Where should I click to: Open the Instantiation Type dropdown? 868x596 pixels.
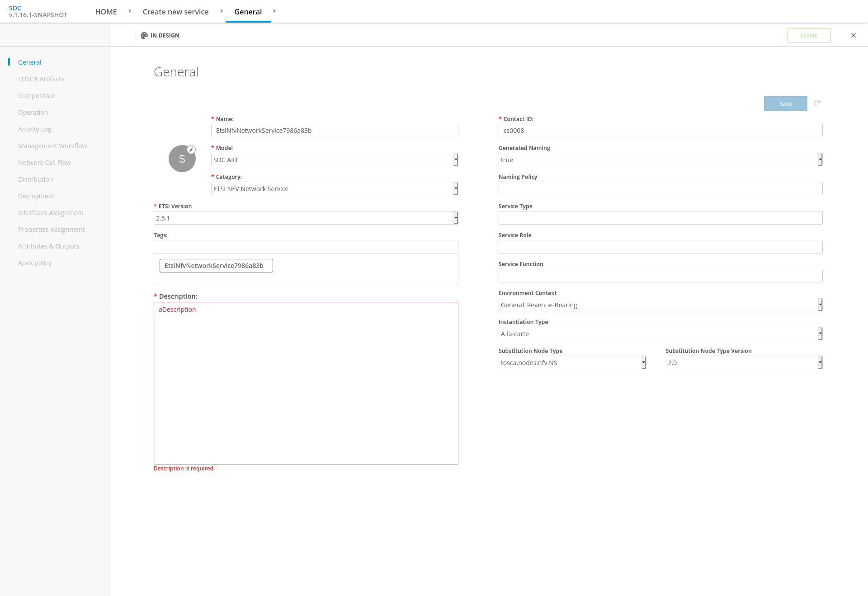tap(660, 333)
